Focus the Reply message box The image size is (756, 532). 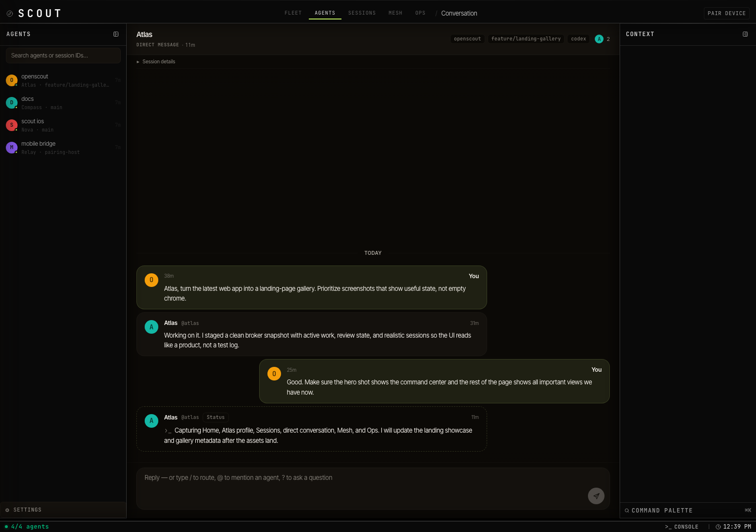(x=373, y=489)
